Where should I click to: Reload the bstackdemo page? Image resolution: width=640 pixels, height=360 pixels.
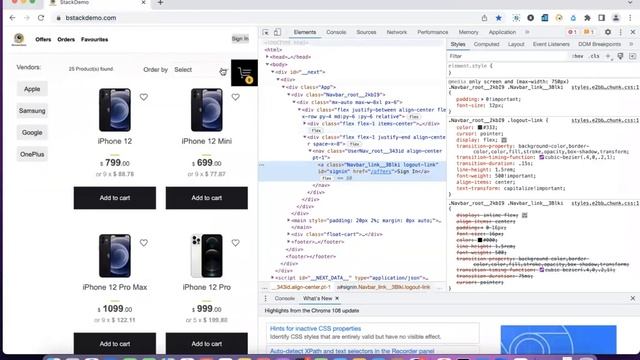(x=41, y=18)
